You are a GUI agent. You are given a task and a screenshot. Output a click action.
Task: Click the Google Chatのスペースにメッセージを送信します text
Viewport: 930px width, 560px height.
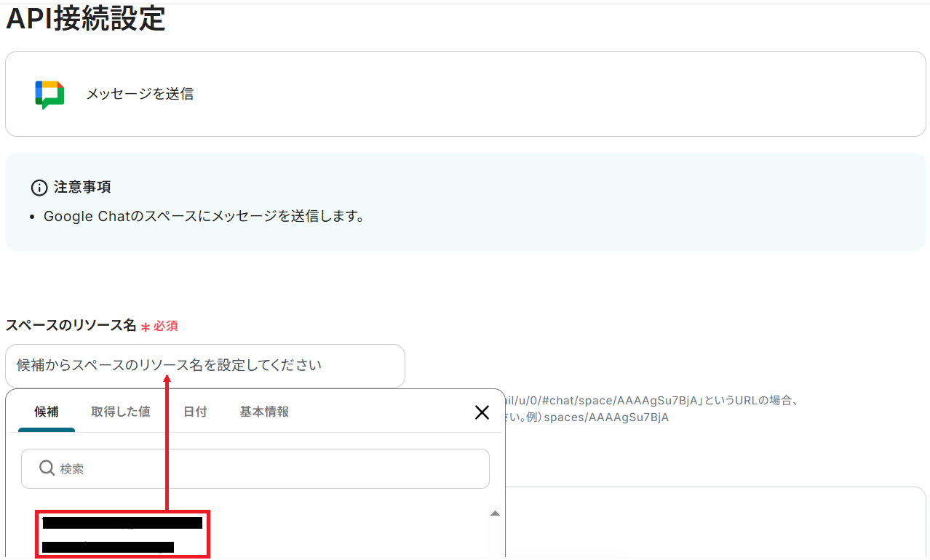coord(204,217)
